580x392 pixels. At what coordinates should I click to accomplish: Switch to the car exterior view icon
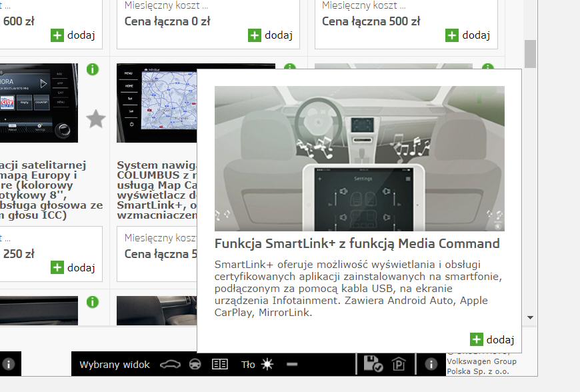[170, 365]
